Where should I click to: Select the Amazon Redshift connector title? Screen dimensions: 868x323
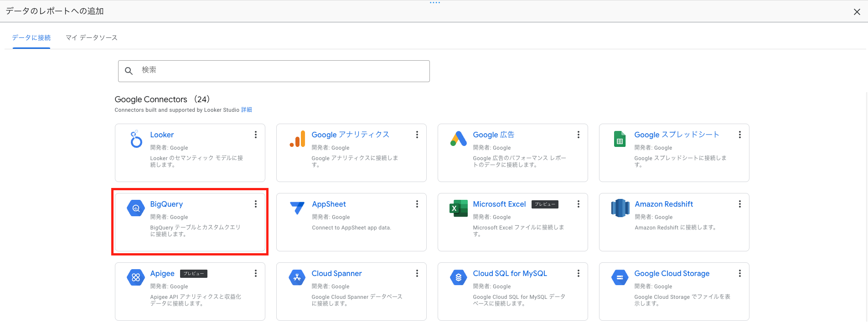tap(664, 204)
